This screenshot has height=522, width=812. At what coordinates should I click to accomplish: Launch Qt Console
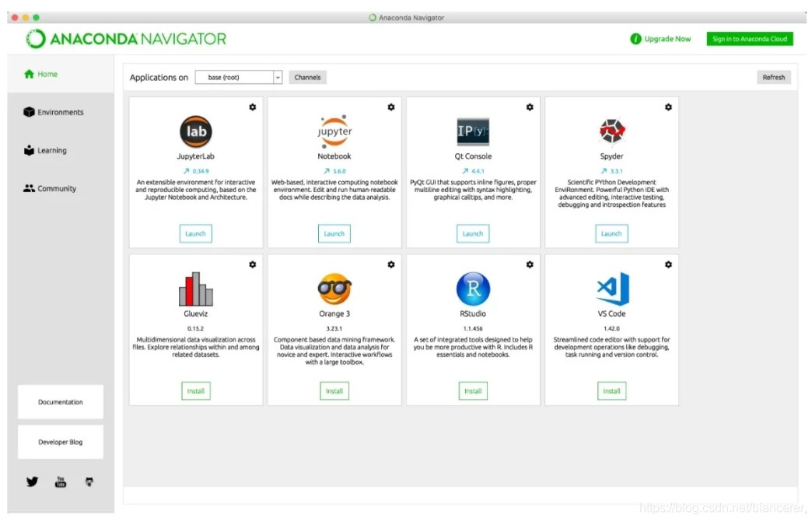473,233
